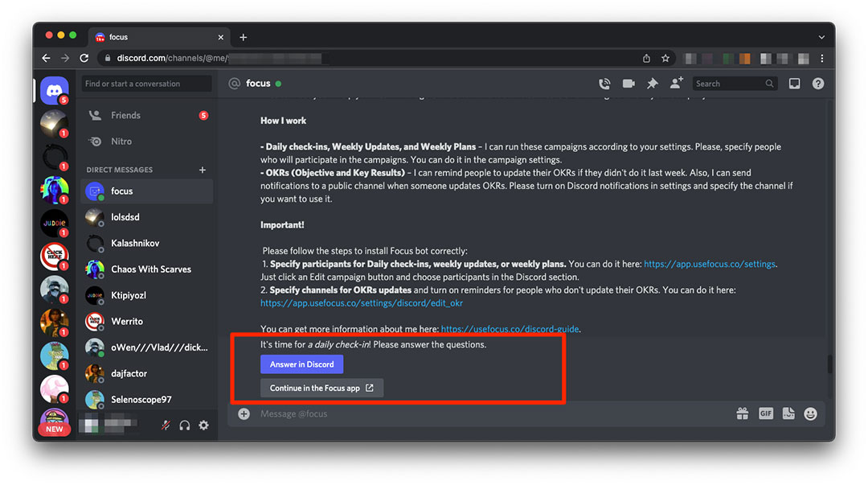
Task: Open dajfactor direct message
Action: point(147,373)
